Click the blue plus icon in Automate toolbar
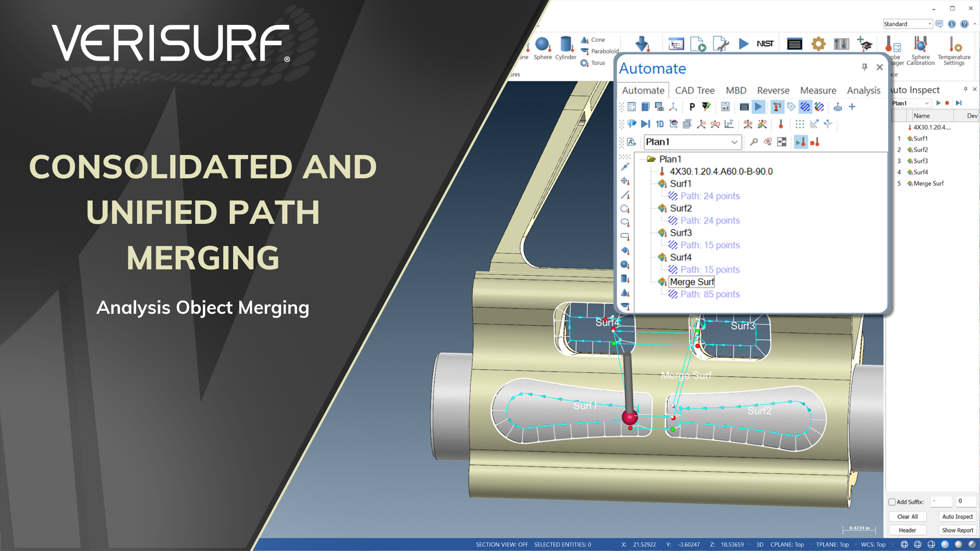980x551 pixels. pos(852,107)
